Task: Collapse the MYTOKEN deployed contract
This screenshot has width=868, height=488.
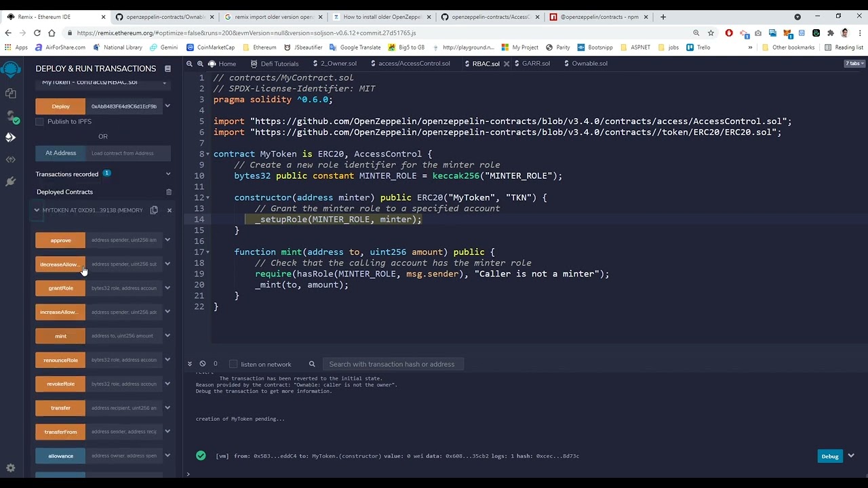Action: 37,210
